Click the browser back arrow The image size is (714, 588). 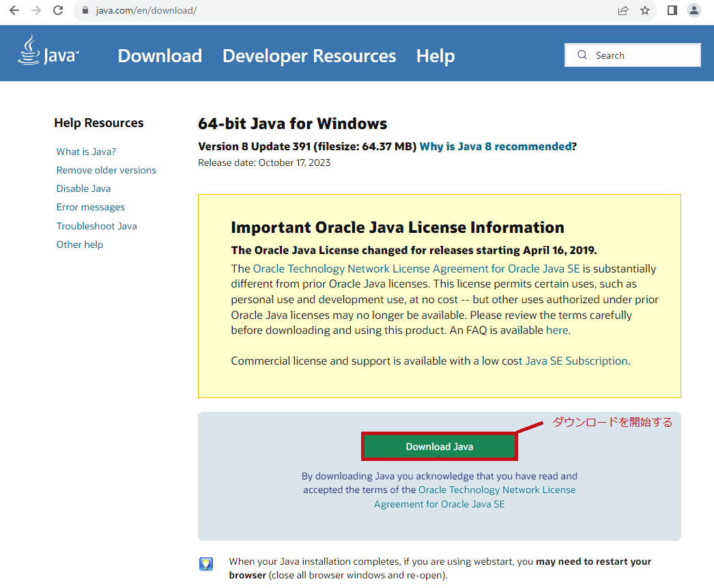click(14, 10)
